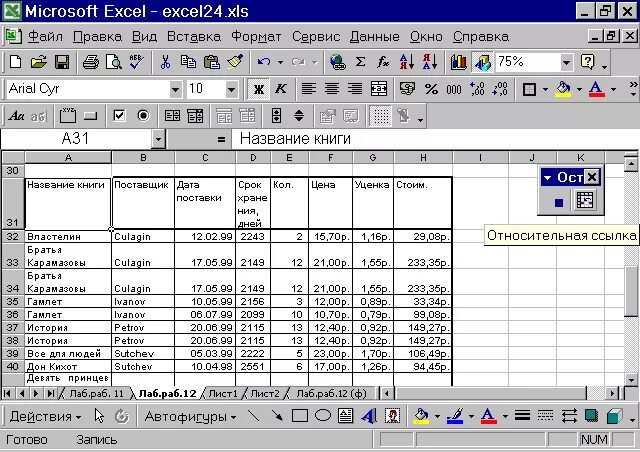Image resolution: width=640 pixels, height=452 pixels.
Task: Center text alignment icon
Action: 332,89
